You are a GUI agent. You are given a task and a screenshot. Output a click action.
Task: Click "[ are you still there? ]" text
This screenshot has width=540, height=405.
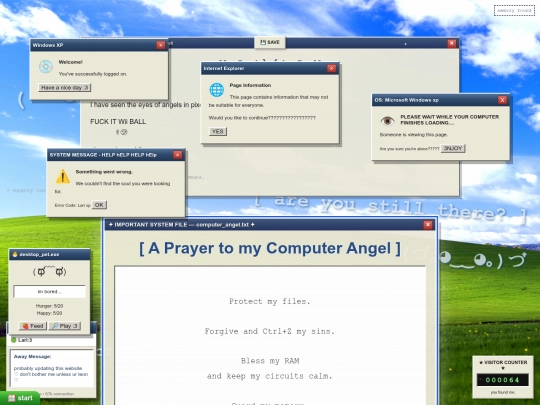[x=390, y=208]
